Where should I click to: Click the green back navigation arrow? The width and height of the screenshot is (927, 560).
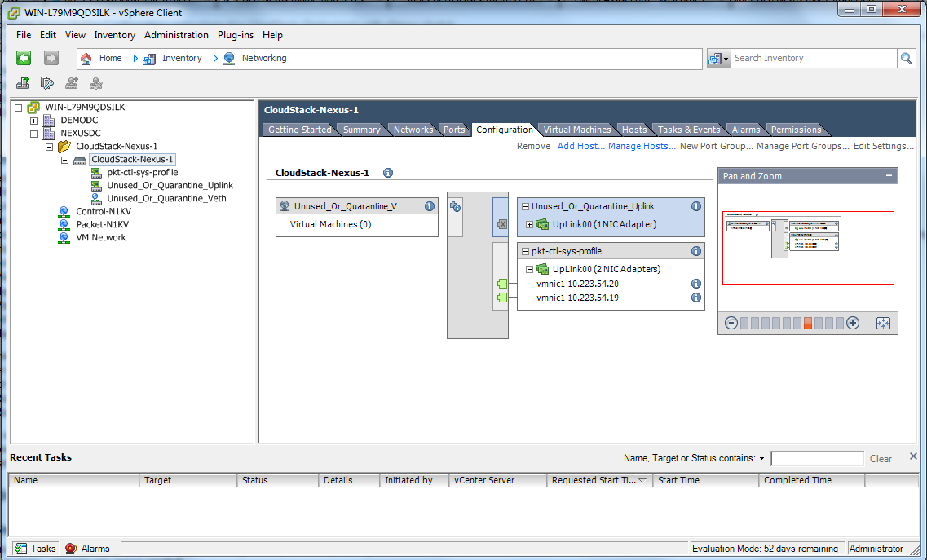tap(23, 58)
